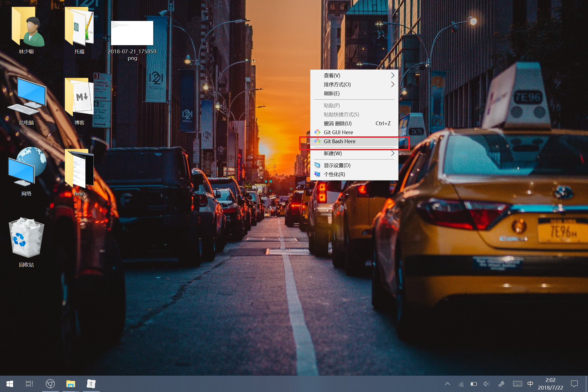This screenshot has height=392, width=588.
Task: Select the 林少聪 user folder icon
Action: coord(26,27)
